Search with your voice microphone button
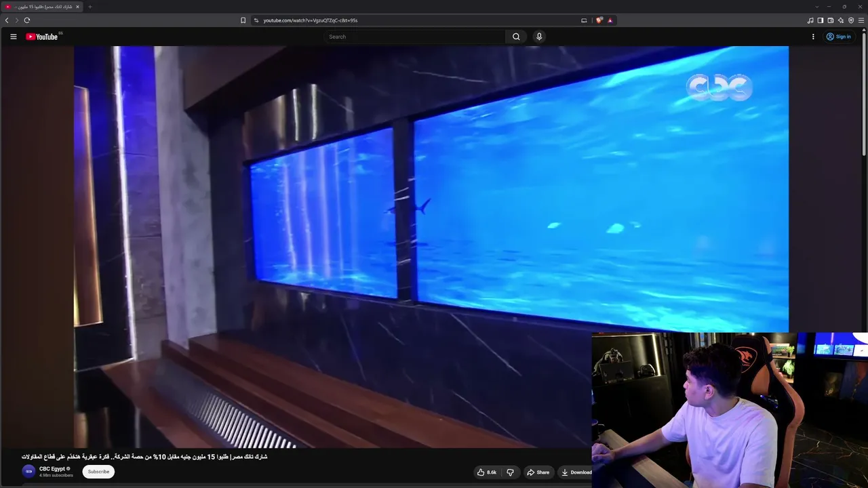The height and width of the screenshot is (488, 868). pos(539,37)
